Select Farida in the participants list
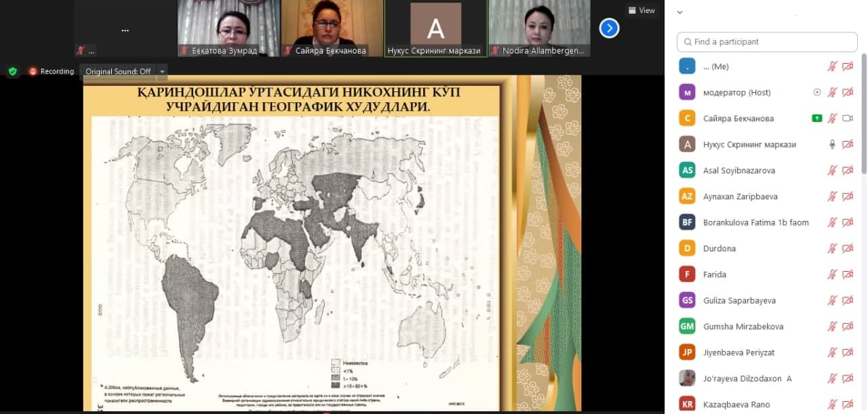Screen dimensions: 868x414 point(715,274)
